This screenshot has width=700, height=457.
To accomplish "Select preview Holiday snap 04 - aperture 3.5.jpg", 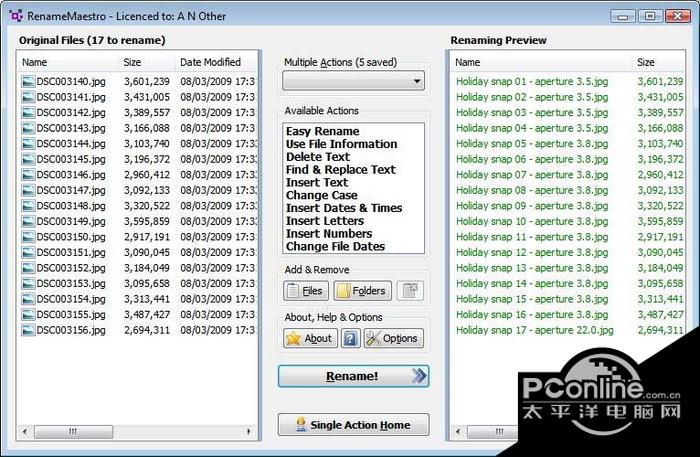I will (532, 128).
